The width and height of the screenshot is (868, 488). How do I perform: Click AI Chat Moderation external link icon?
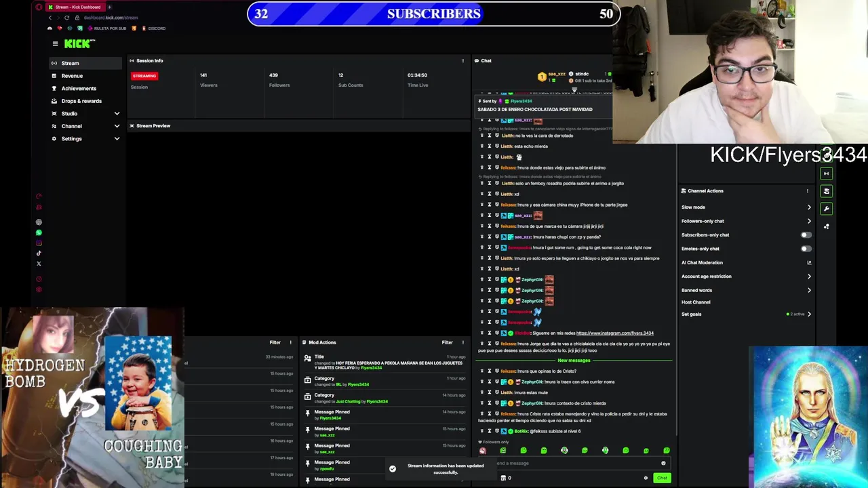pos(808,262)
